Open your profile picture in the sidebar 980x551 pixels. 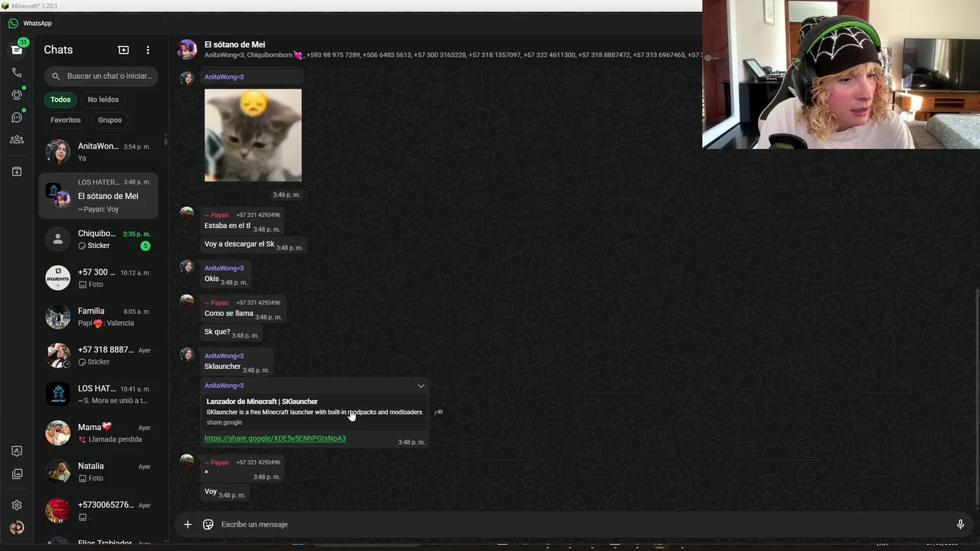[x=17, y=527]
